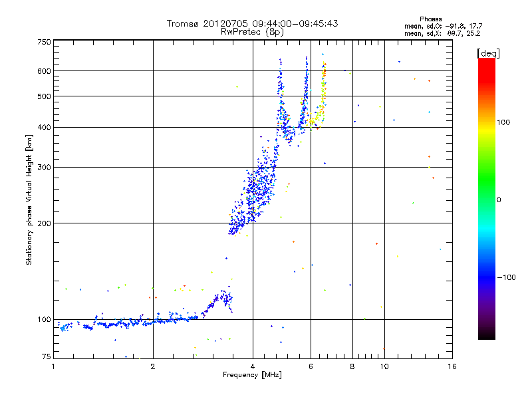532x399 pixels.
Task: Click the colorbar tick label '-100'
Action: [506, 277]
